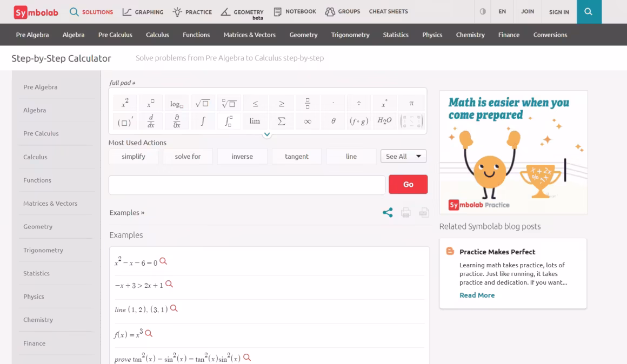The height and width of the screenshot is (364, 627).
Task: Click the math expression input field
Action: click(246, 185)
